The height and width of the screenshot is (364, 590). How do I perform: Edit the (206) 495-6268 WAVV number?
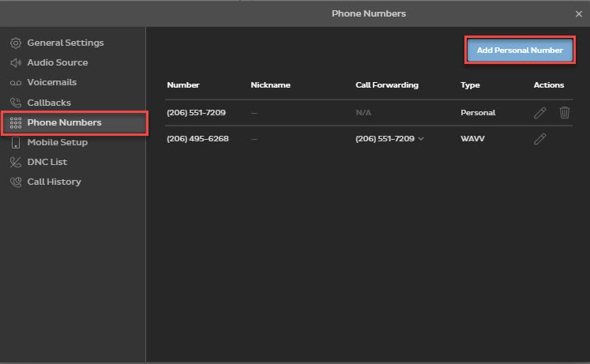click(x=539, y=139)
